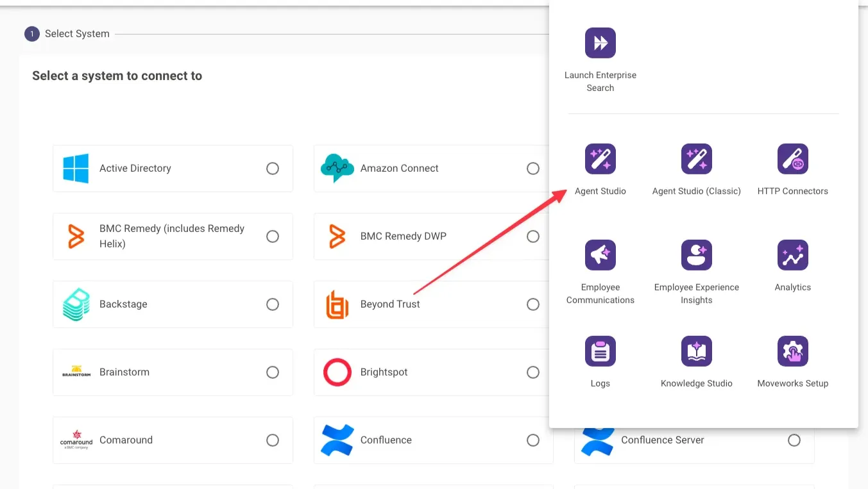Open Employee Experience Insights icon
The image size is (868, 489).
[697, 255]
